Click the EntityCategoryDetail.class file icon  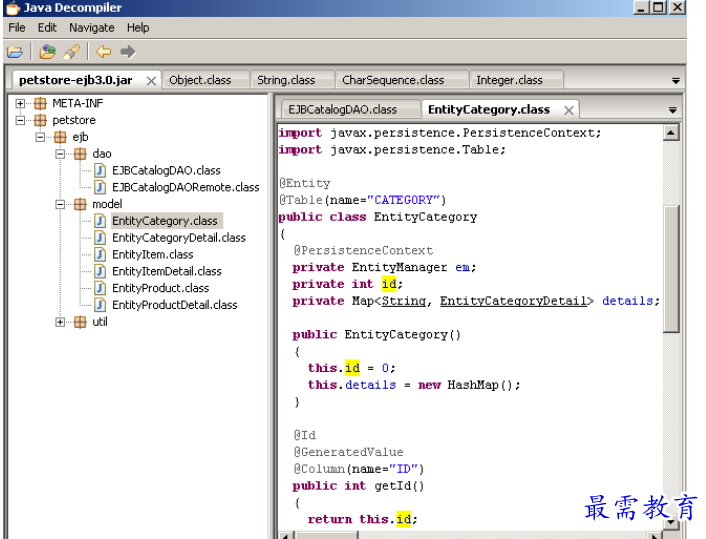tap(100, 238)
